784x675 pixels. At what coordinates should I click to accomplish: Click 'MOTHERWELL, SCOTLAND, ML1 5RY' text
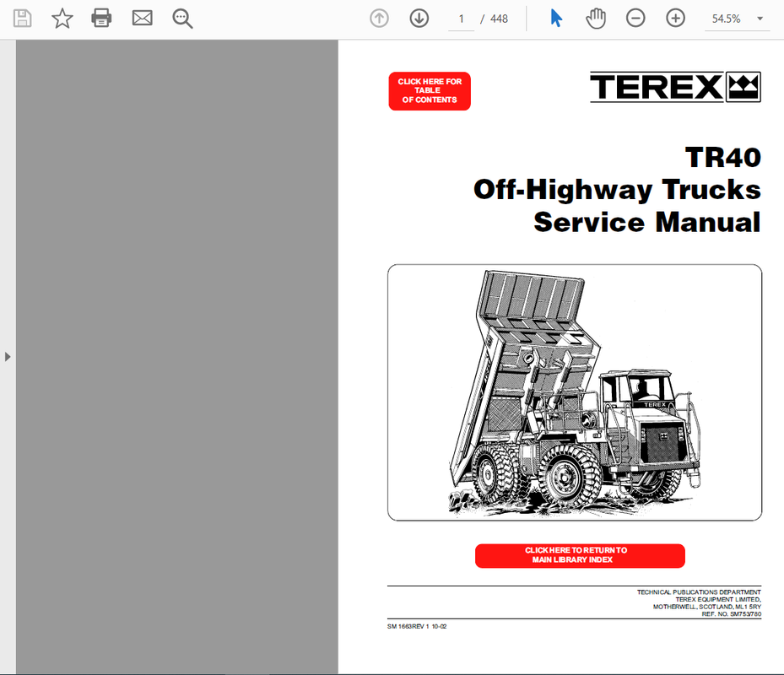(x=707, y=607)
